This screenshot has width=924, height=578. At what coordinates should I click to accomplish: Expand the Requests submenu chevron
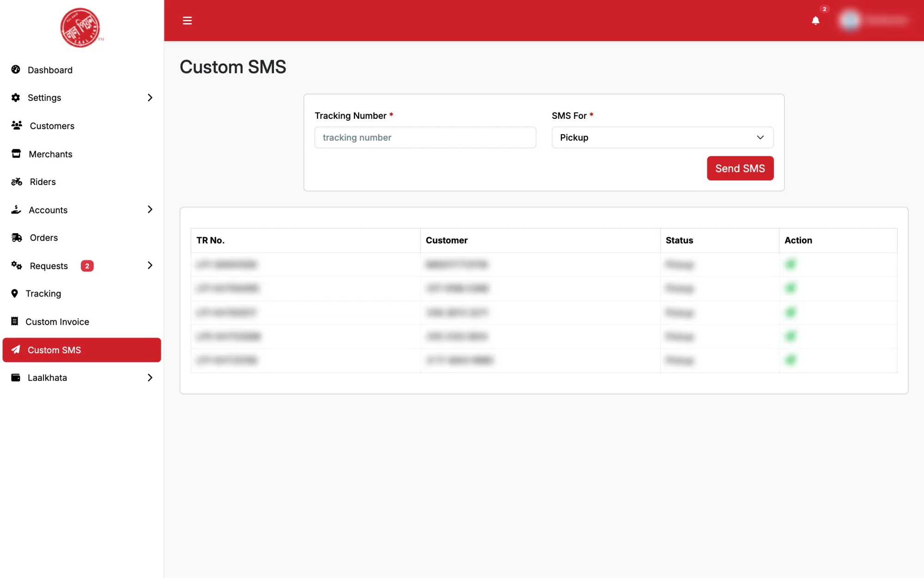(150, 265)
